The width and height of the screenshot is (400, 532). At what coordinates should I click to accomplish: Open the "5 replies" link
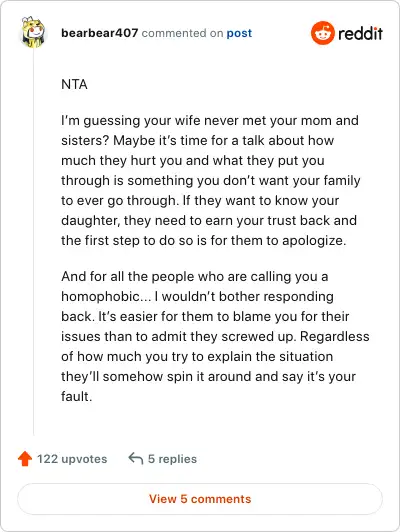pos(172,459)
